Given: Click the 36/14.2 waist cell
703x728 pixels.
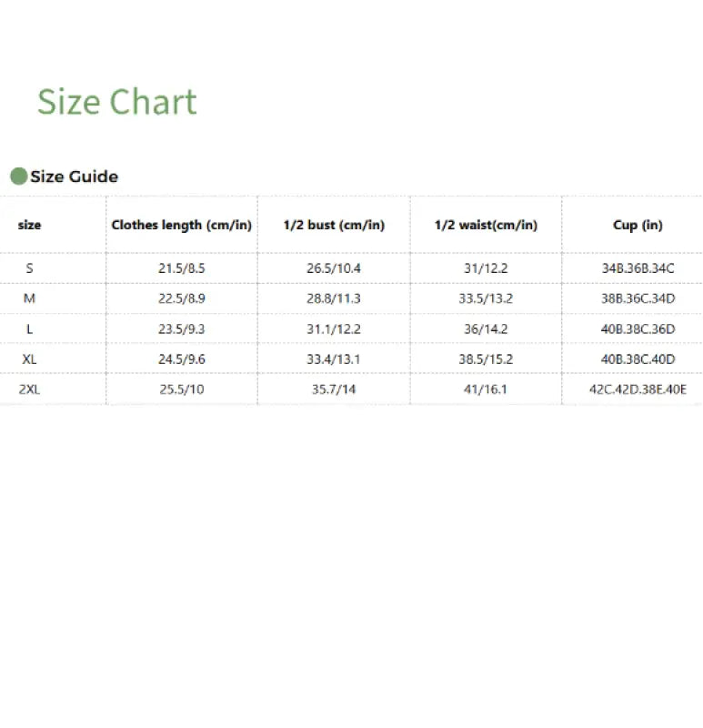Looking at the screenshot, I should click(486, 329).
